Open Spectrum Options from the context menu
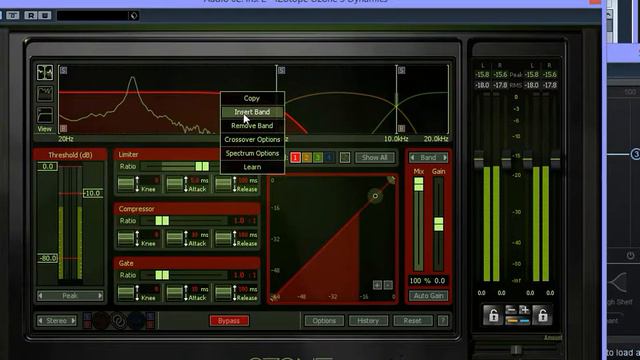 tap(252, 153)
